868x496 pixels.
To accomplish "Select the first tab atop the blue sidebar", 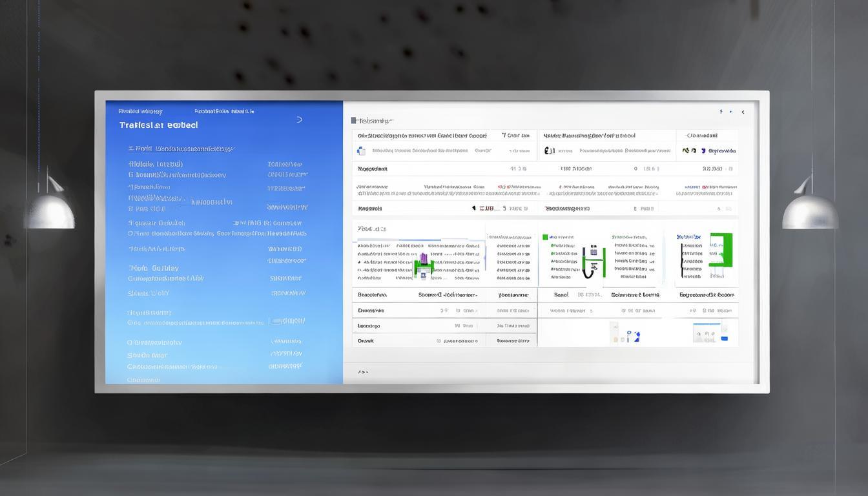I will click(x=140, y=111).
